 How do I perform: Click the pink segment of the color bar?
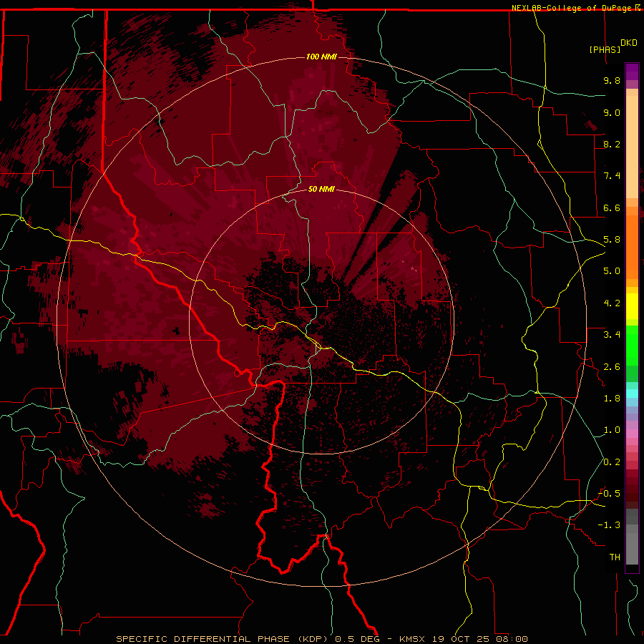click(632, 434)
